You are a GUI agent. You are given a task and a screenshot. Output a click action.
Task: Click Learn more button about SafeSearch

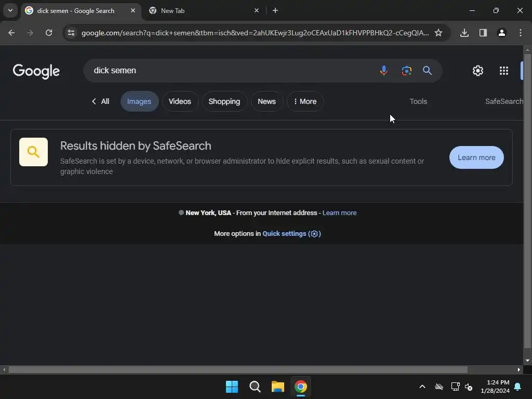[476, 157]
